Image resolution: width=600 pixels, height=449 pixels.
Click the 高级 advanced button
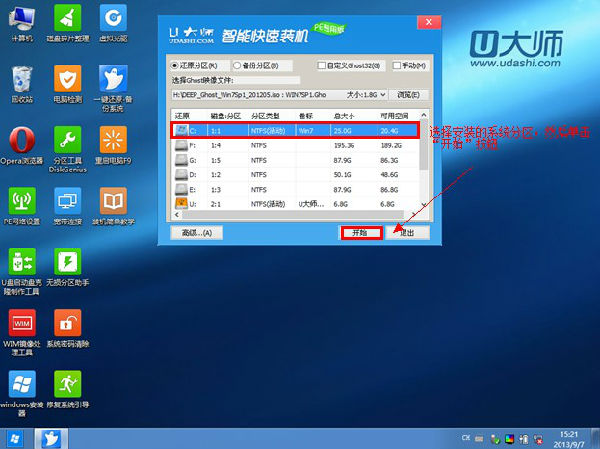coord(195,232)
